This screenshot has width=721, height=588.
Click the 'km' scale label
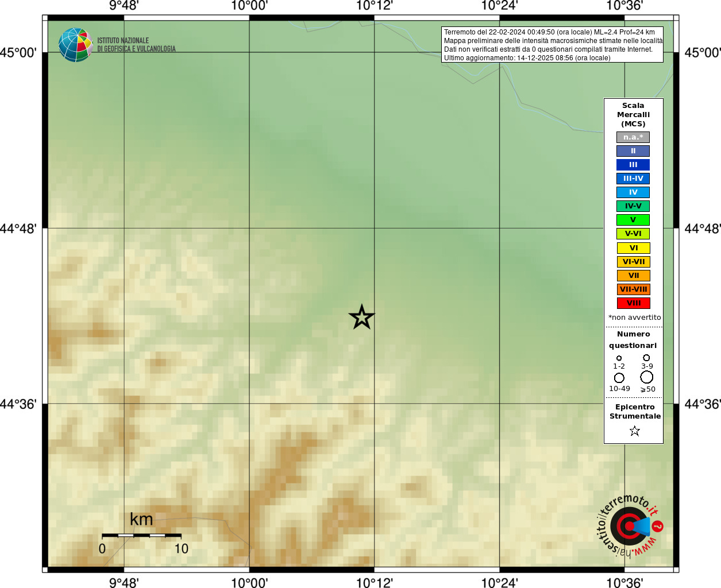141,519
